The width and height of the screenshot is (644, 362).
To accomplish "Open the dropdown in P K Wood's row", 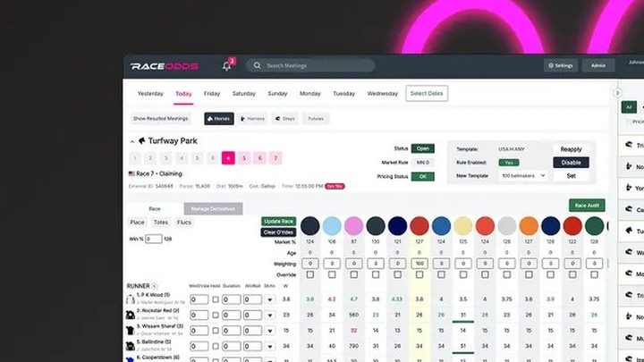I will pos(270,299).
